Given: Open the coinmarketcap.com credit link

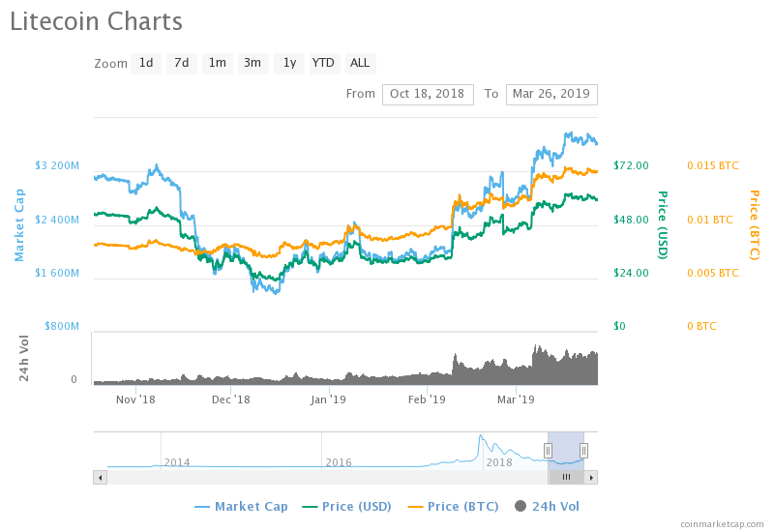Looking at the screenshot, I should click(x=722, y=523).
